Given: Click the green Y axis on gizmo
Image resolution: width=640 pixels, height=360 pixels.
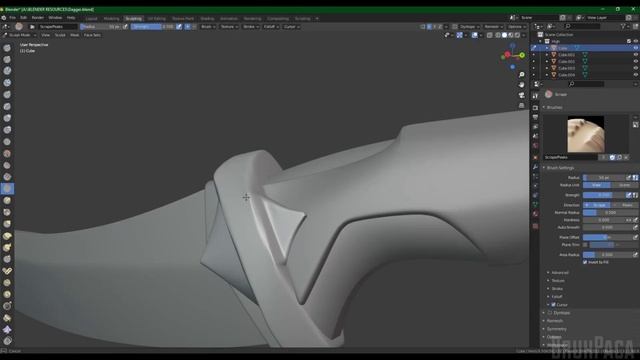Looking at the screenshot, I should pyautogui.click(x=522, y=55).
